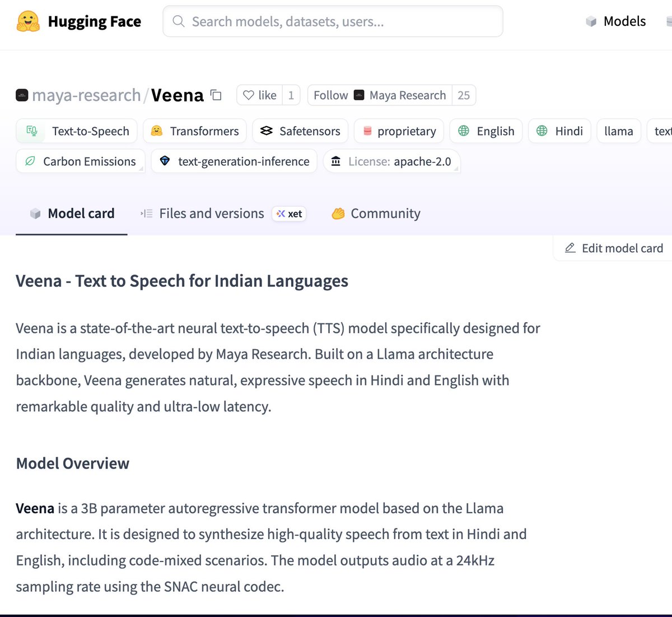Click the cube icon beside Models

(591, 22)
